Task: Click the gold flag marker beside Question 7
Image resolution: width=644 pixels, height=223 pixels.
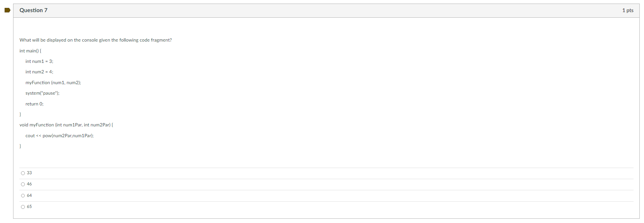Action: [7, 10]
